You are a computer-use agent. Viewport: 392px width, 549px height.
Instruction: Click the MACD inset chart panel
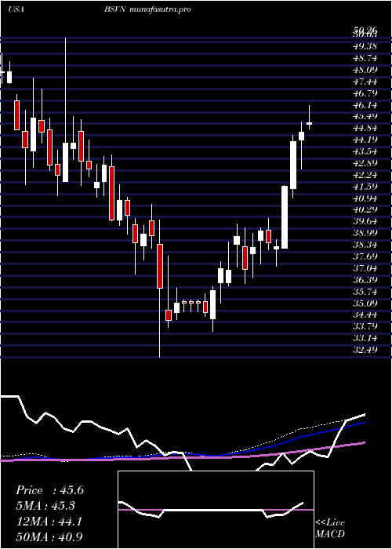tap(216, 510)
